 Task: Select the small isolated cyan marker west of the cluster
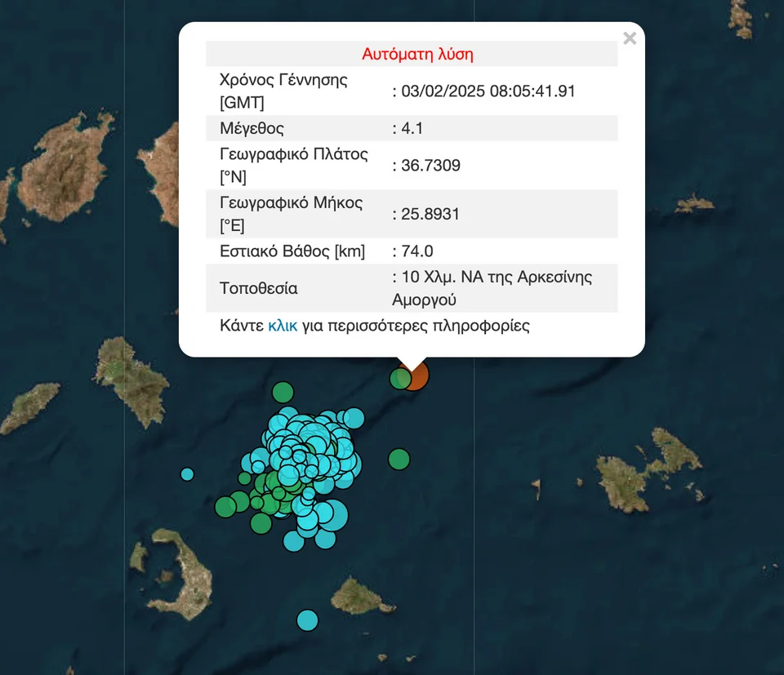[187, 473]
